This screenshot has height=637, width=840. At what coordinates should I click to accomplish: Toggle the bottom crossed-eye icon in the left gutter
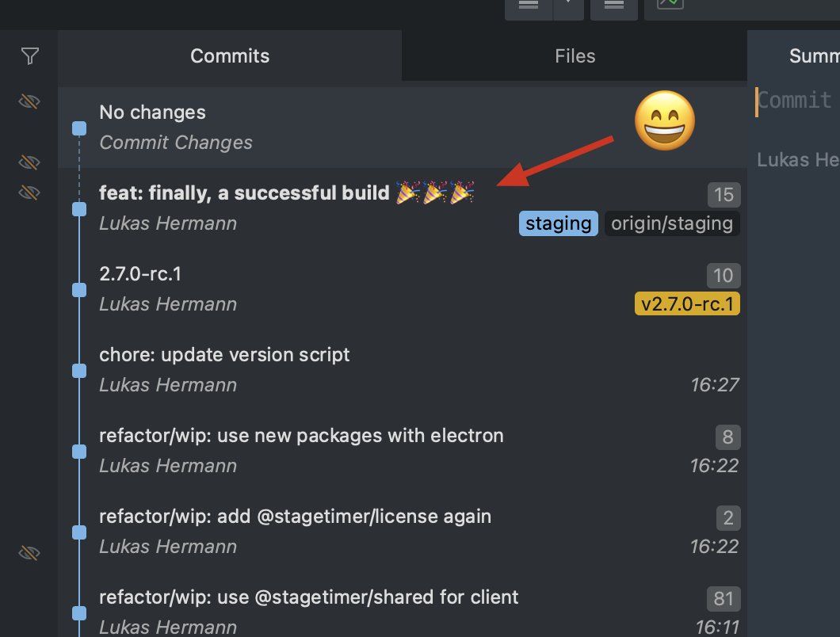coord(29,552)
